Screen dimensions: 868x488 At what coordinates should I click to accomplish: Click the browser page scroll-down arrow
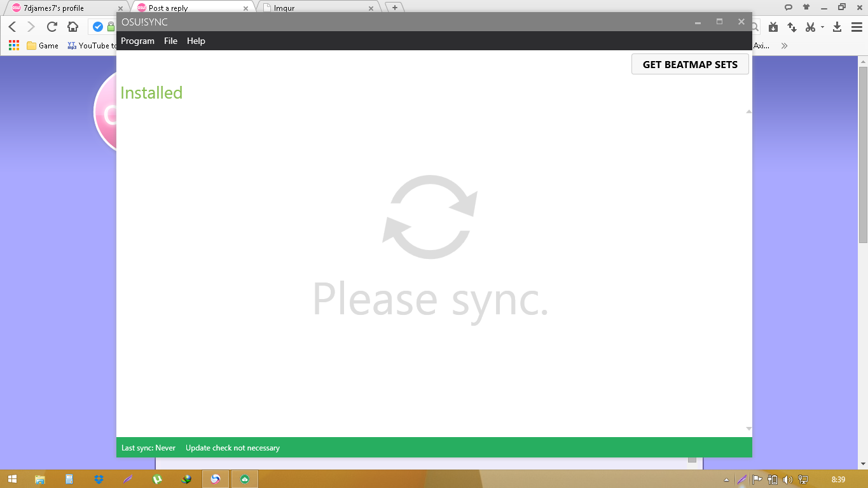click(863, 464)
